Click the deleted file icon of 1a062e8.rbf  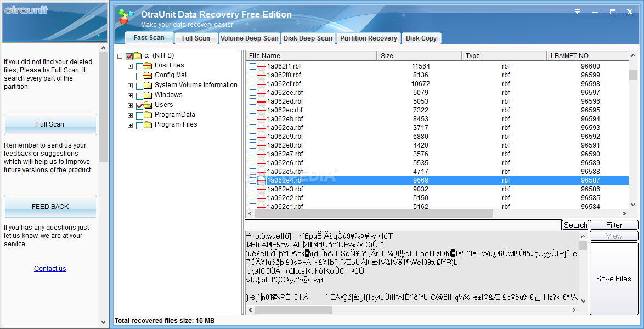262,145
